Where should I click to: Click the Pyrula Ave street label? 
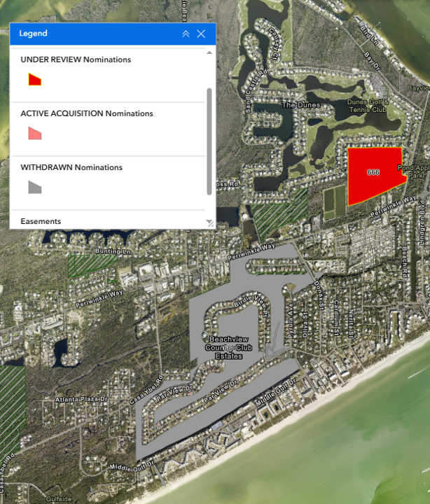coord(291,321)
